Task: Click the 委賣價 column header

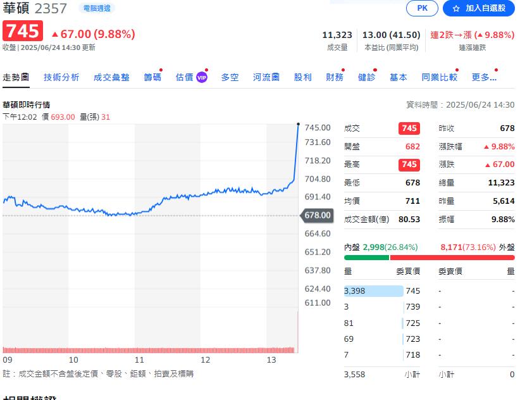Action: 450,272
